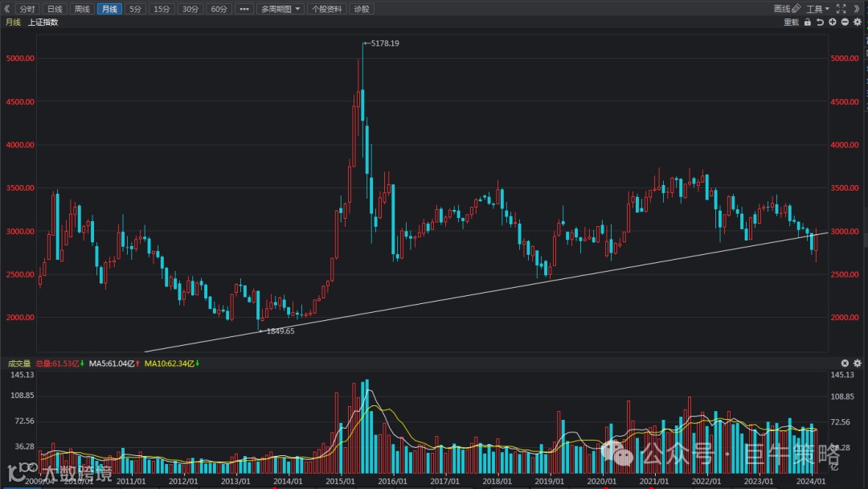Open more periods via ellipsis button
868x489 pixels.
coord(244,9)
